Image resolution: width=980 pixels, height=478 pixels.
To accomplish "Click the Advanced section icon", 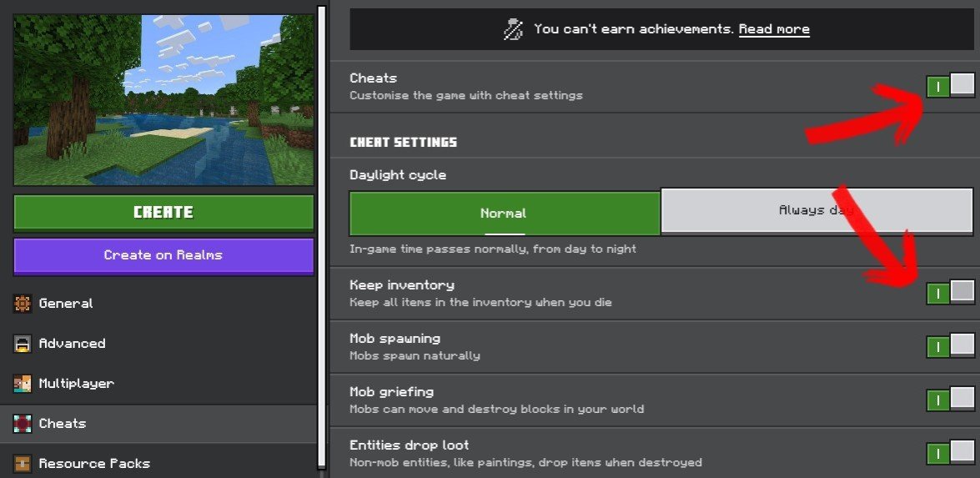I will pyautogui.click(x=23, y=344).
